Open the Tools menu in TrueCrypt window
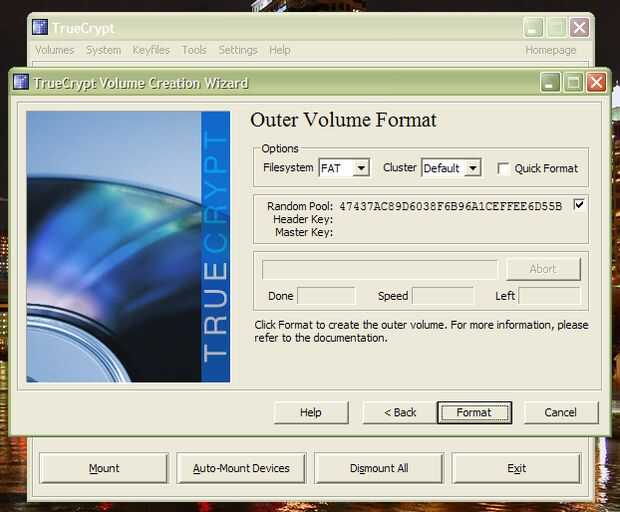620x512 pixels. pyautogui.click(x=194, y=50)
